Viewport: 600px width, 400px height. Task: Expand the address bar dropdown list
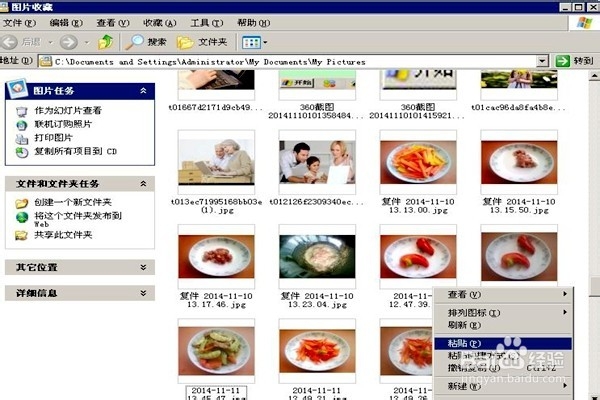tap(542, 61)
